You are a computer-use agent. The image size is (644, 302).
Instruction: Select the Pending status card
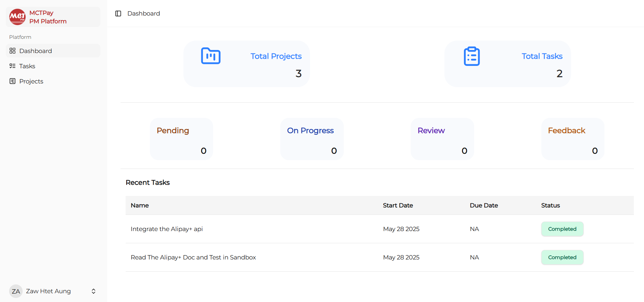(181, 139)
